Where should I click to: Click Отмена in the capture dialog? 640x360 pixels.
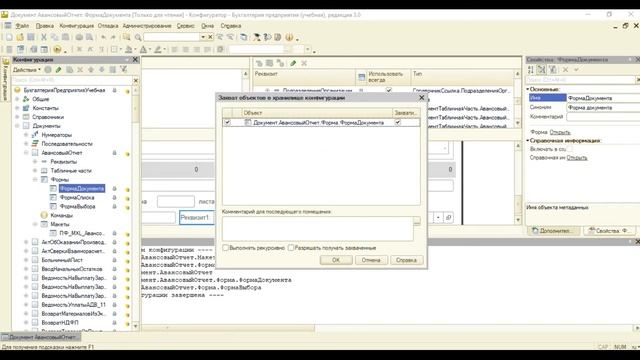click(371, 260)
